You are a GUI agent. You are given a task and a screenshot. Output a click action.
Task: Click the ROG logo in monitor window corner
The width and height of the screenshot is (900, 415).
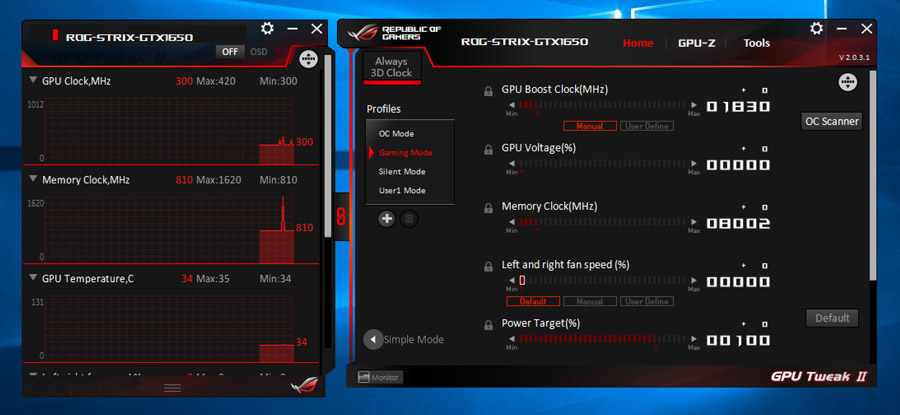[x=304, y=385]
